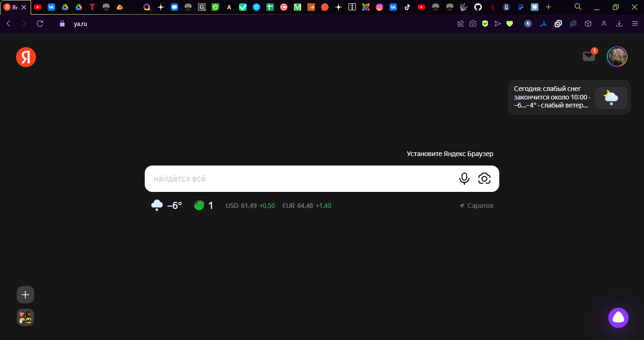Launch Alice assistant purple button
The width and height of the screenshot is (644, 340).
click(x=618, y=317)
